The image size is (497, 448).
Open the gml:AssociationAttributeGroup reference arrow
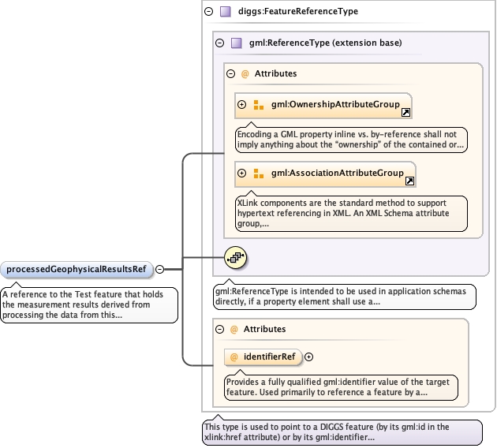[x=410, y=181]
